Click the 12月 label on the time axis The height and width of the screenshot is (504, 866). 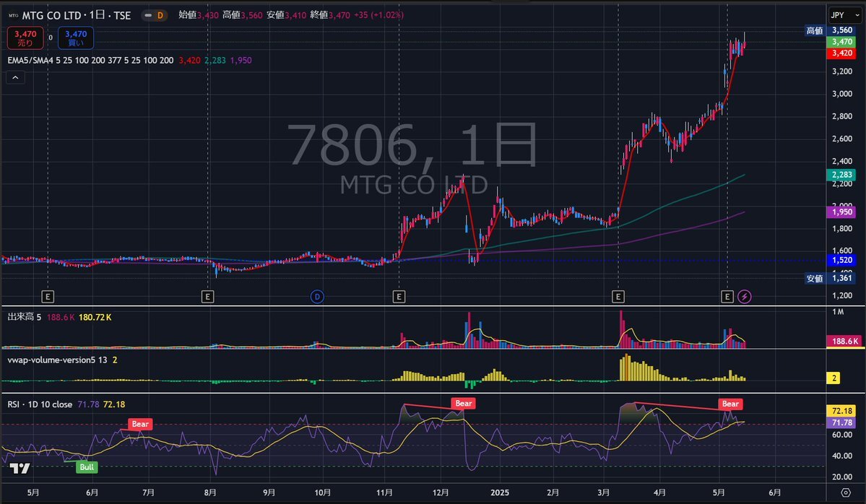(x=441, y=492)
